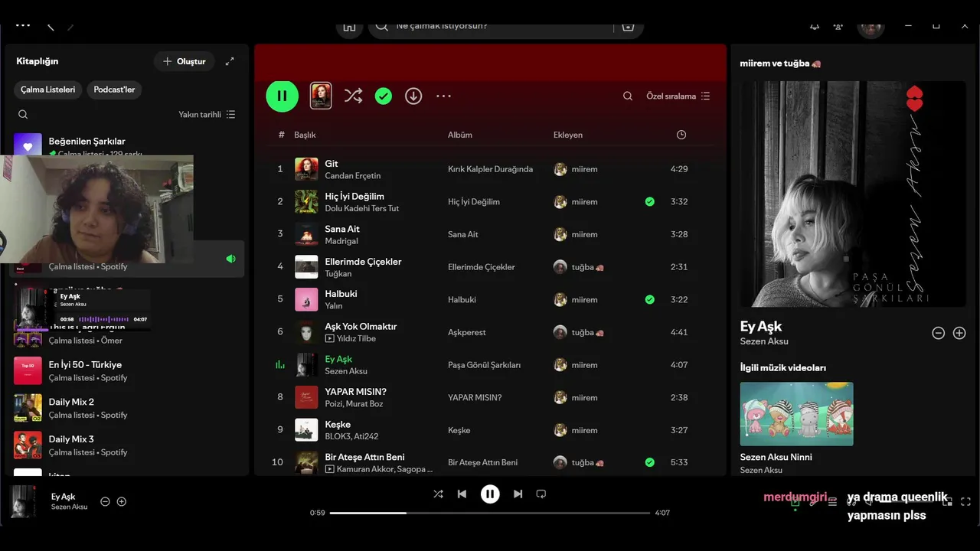Click the liked checkmark on Bir Ateşe Attın Beni
The image size is (980, 551).
tap(649, 462)
